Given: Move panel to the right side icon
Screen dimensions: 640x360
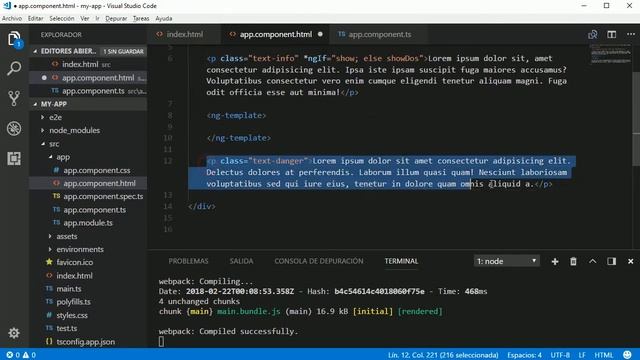Looking at the screenshot, I should coord(611,261).
